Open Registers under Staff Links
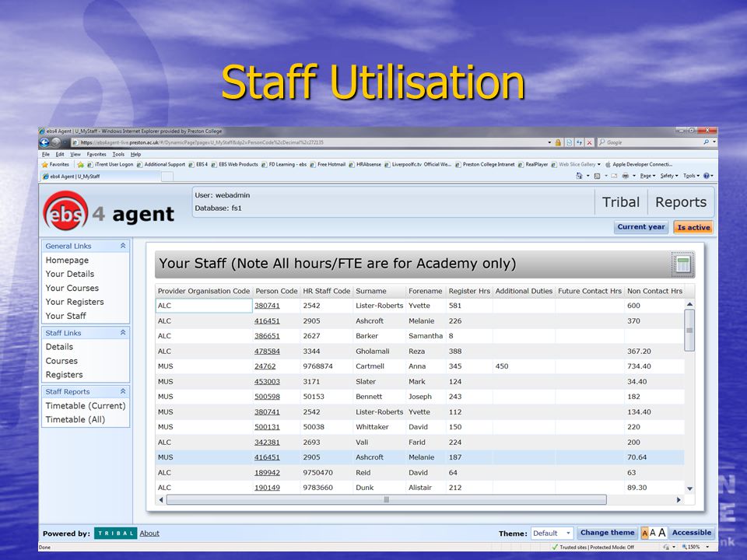The height and width of the screenshot is (560, 747). 65,375
